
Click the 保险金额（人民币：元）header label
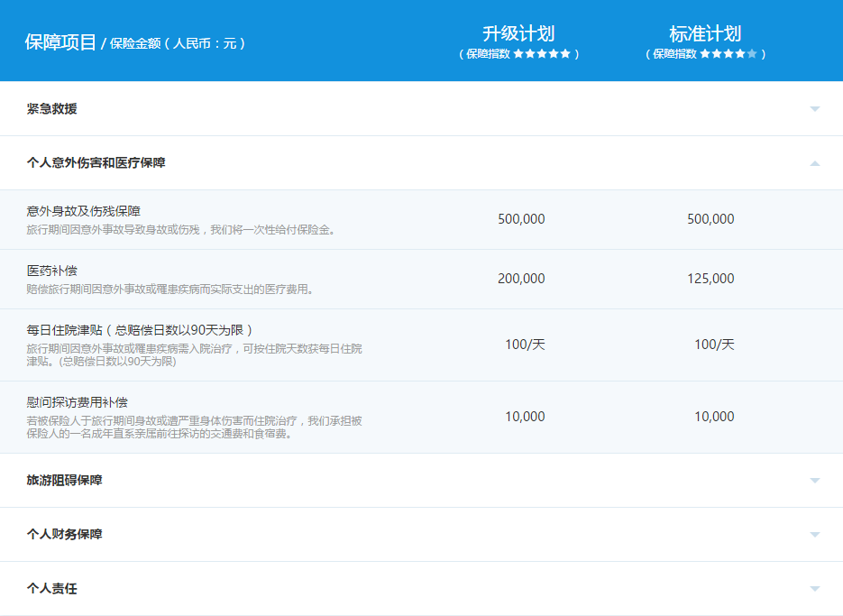[x=178, y=43]
